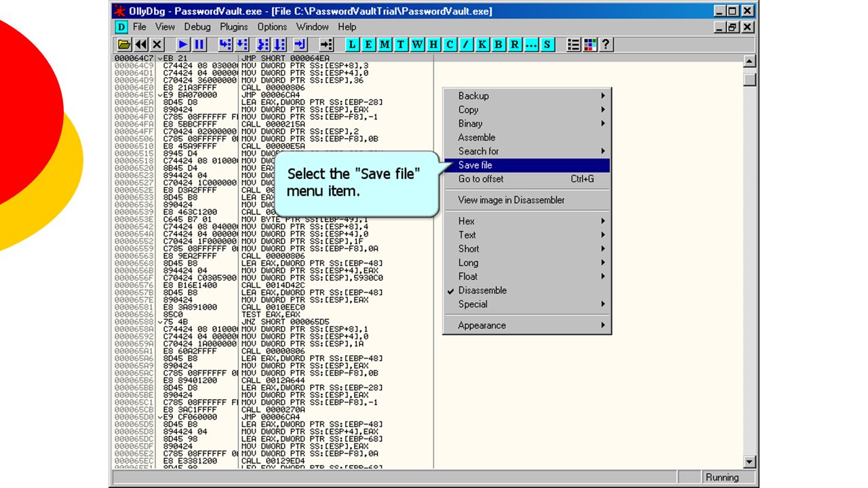Show References with R button
868x488 pixels.
click(515, 45)
